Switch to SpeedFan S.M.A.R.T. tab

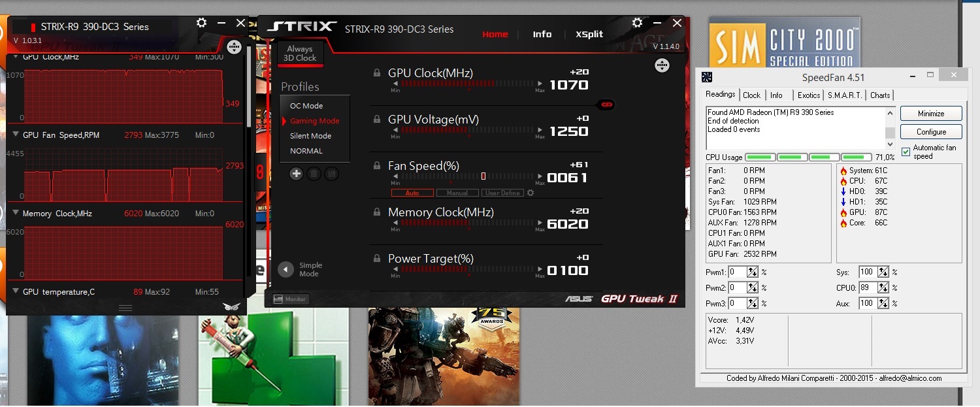point(845,95)
